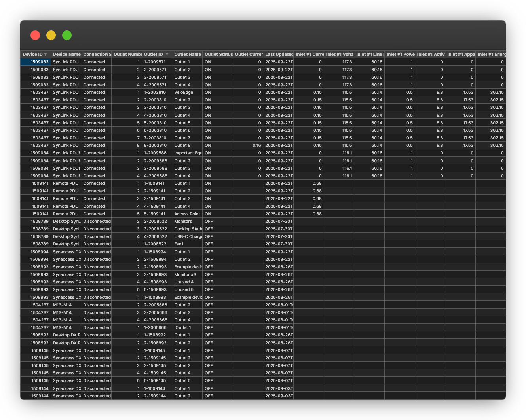526x420 pixels.
Task: Select Outlet ID cell 1-2009588
Action: [157, 153]
